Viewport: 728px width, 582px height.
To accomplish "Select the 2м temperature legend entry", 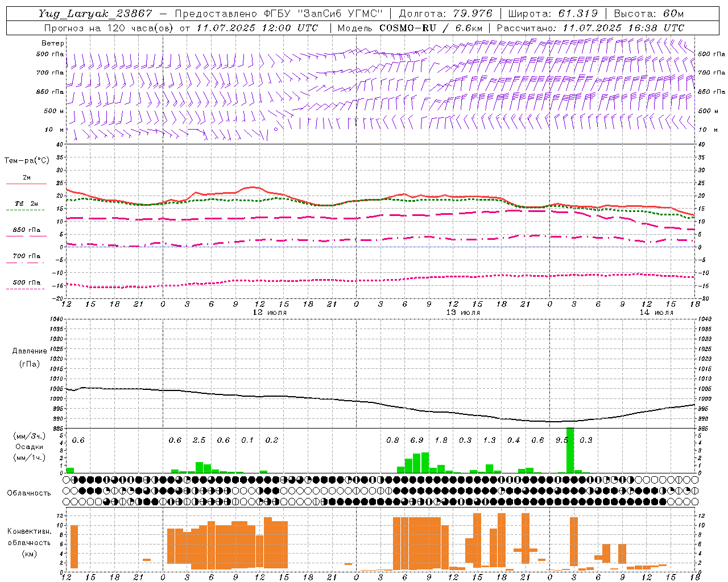I will (x=27, y=178).
